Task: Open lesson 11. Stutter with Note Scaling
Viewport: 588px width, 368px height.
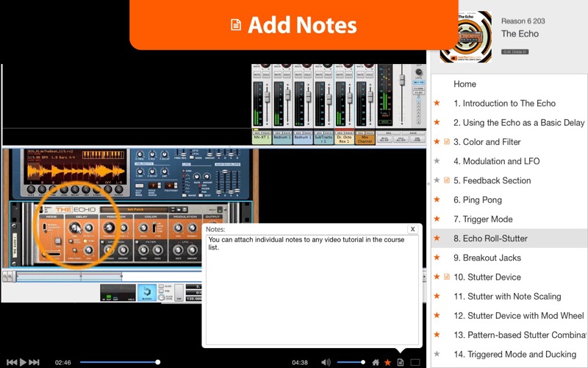Action: [x=507, y=297]
